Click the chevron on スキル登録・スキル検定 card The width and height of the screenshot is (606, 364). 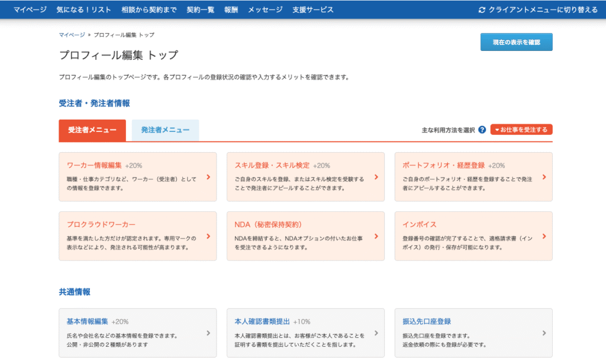[x=376, y=177]
